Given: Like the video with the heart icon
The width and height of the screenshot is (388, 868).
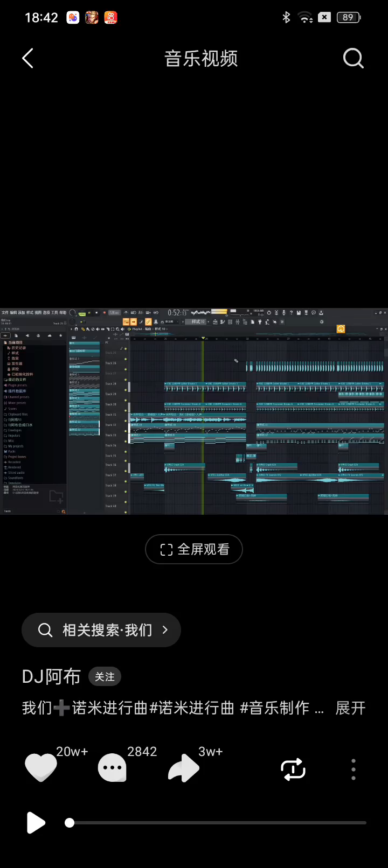Looking at the screenshot, I should click(41, 768).
